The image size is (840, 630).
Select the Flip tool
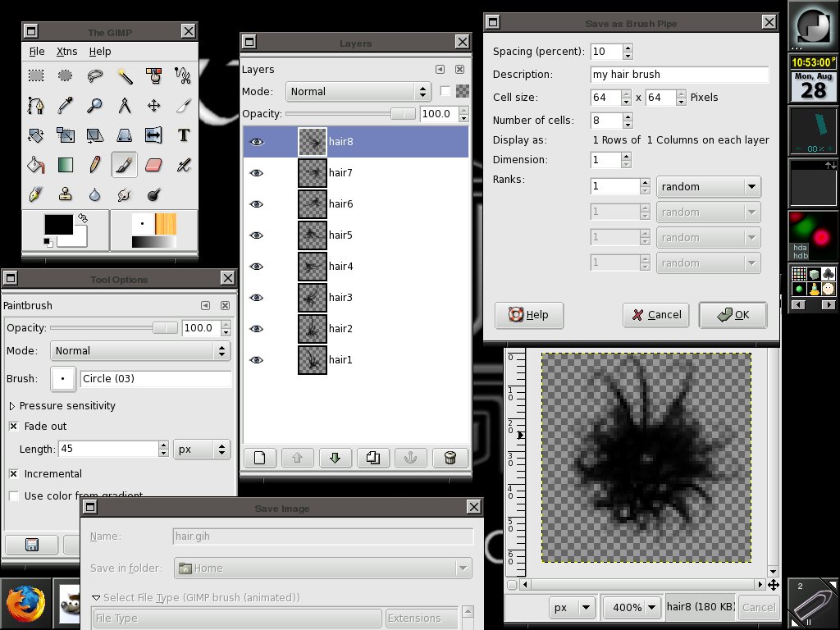pos(153,135)
